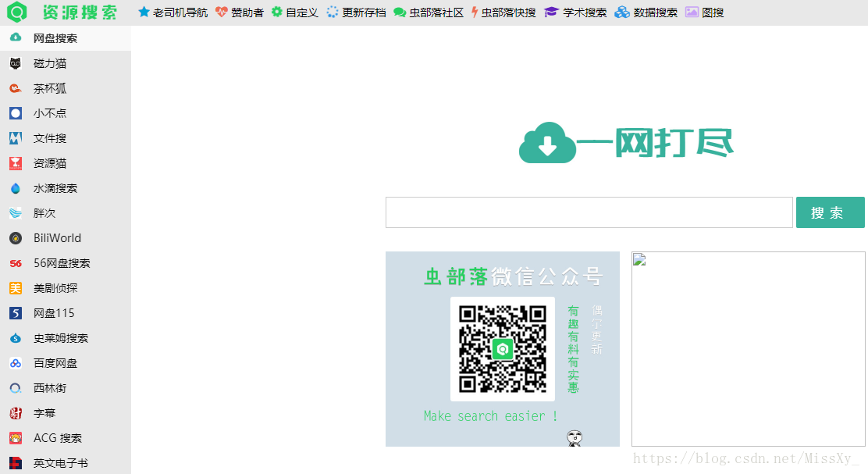Switch to 虫部落快搜
This screenshot has height=474, width=868.
508,12
